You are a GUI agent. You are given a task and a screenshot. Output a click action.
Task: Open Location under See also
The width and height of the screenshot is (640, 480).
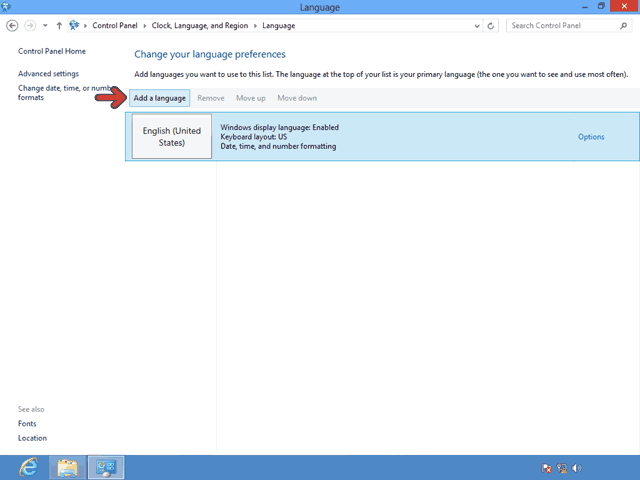coord(32,438)
